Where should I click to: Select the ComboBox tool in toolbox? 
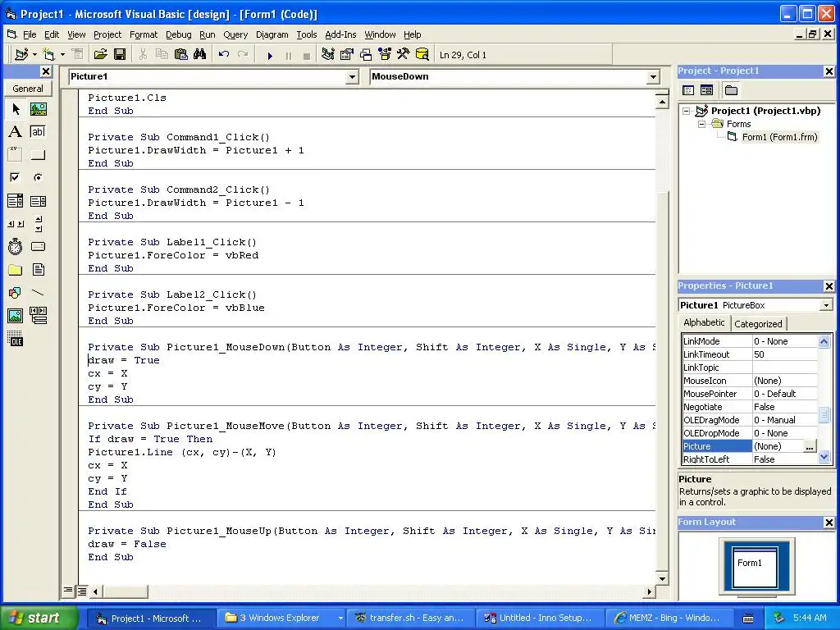click(x=16, y=201)
